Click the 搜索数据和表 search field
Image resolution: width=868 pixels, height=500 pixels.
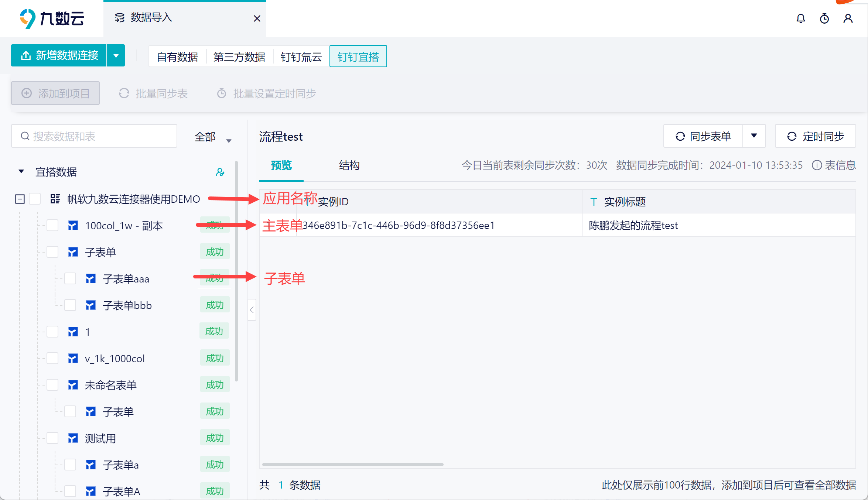[94, 136]
